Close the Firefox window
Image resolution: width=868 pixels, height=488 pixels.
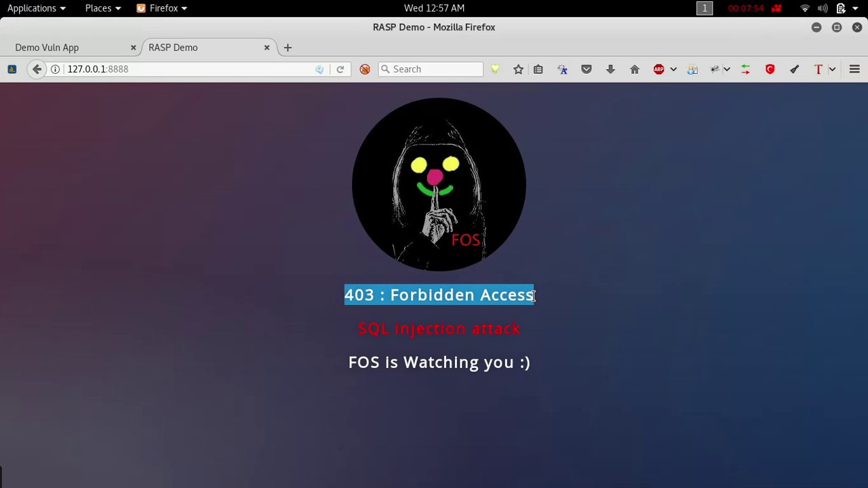[857, 27]
